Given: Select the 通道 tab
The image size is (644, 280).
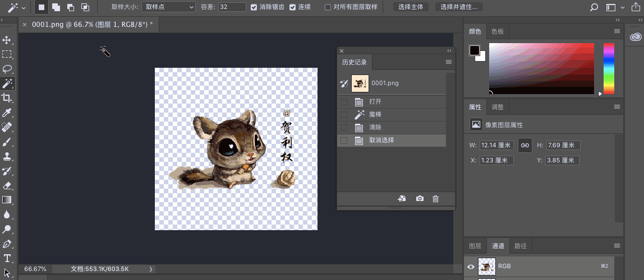Looking at the screenshot, I should 498,246.
